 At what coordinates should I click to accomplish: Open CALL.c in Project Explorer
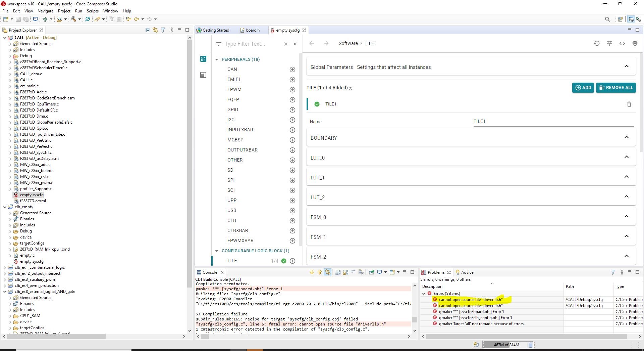point(26,80)
